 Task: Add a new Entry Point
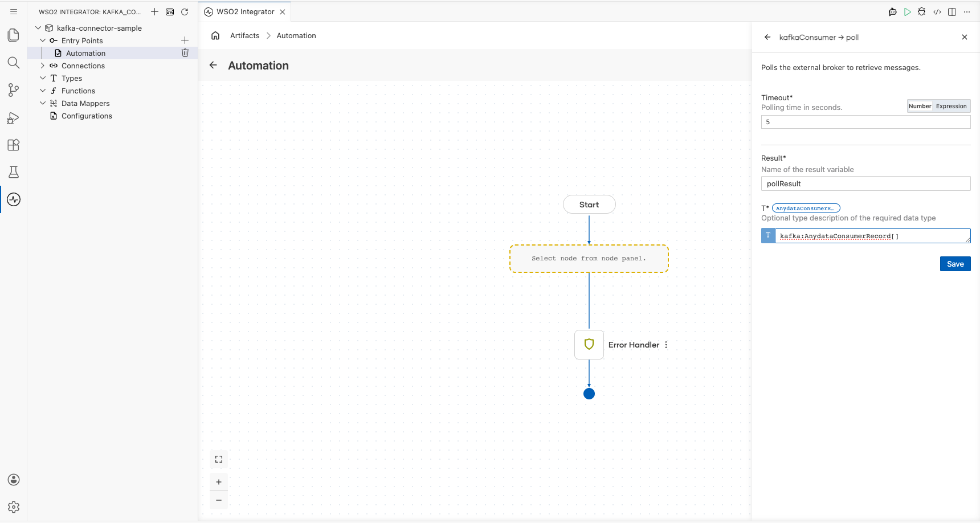[x=185, y=40]
